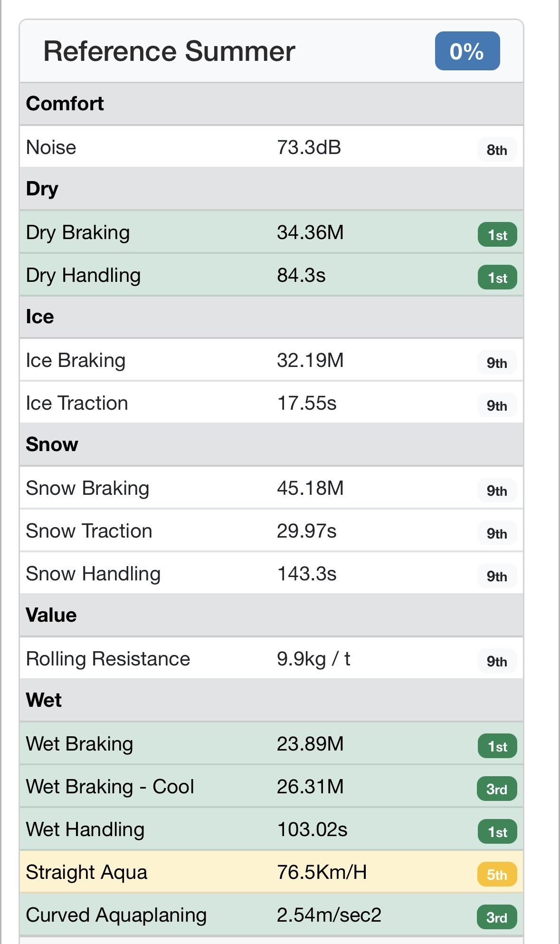Tap the Reference Summer heading
The width and height of the screenshot is (560, 944).
[x=169, y=51]
